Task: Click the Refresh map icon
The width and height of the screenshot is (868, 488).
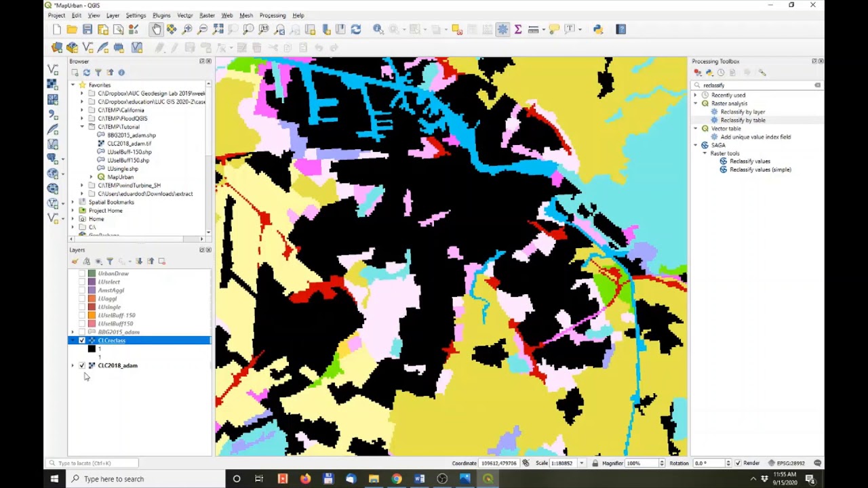Action: 356,29
